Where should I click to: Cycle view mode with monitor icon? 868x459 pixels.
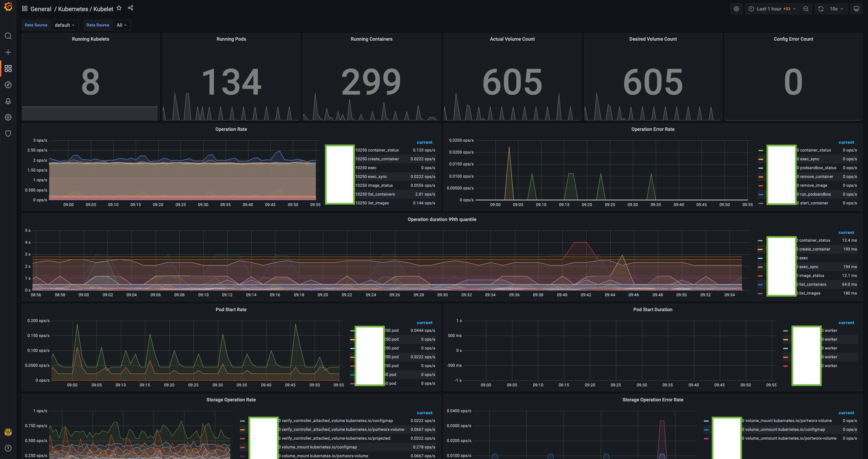click(x=856, y=9)
